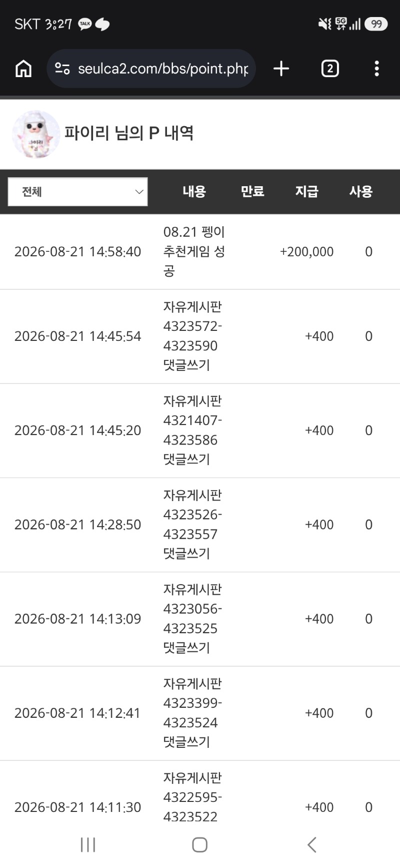
Task: Click the dropdown chevron next to 전체
Action: click(139, 192)
